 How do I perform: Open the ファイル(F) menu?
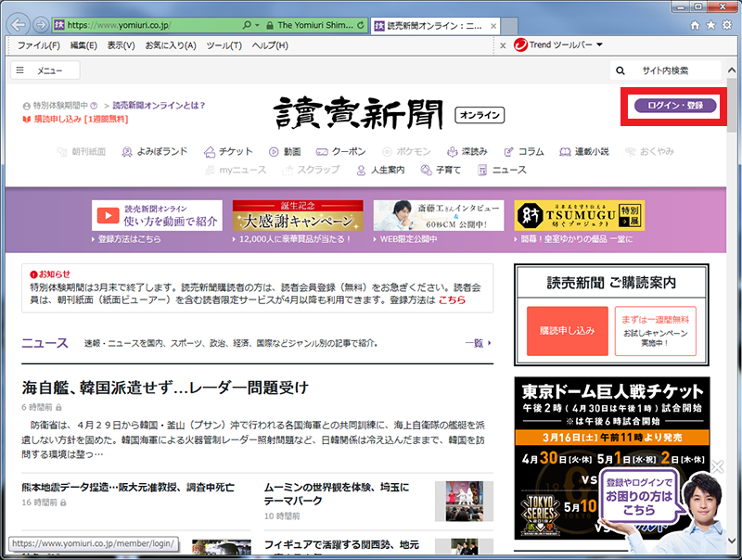pyautogui.click(x=39, y=45)
